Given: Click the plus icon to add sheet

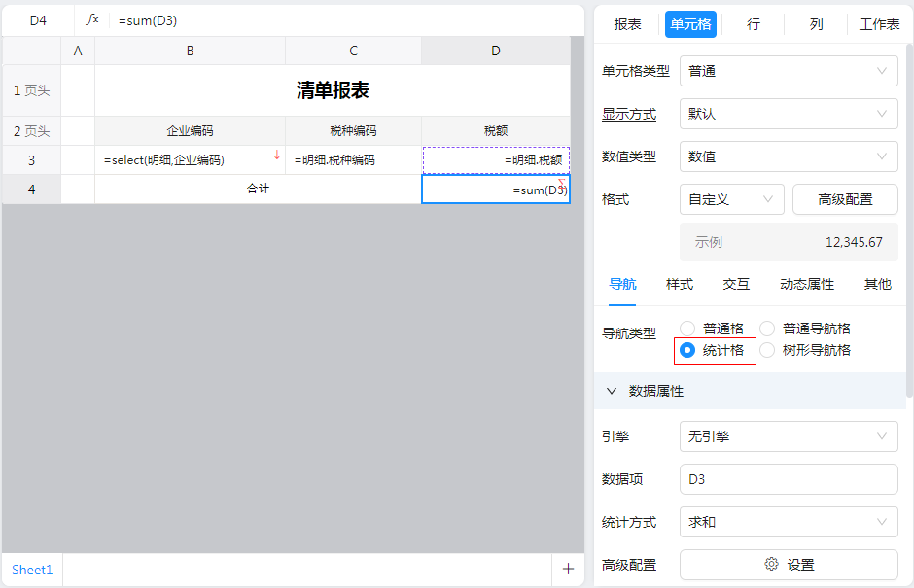Looking at the screenshot, I should 568,570.
